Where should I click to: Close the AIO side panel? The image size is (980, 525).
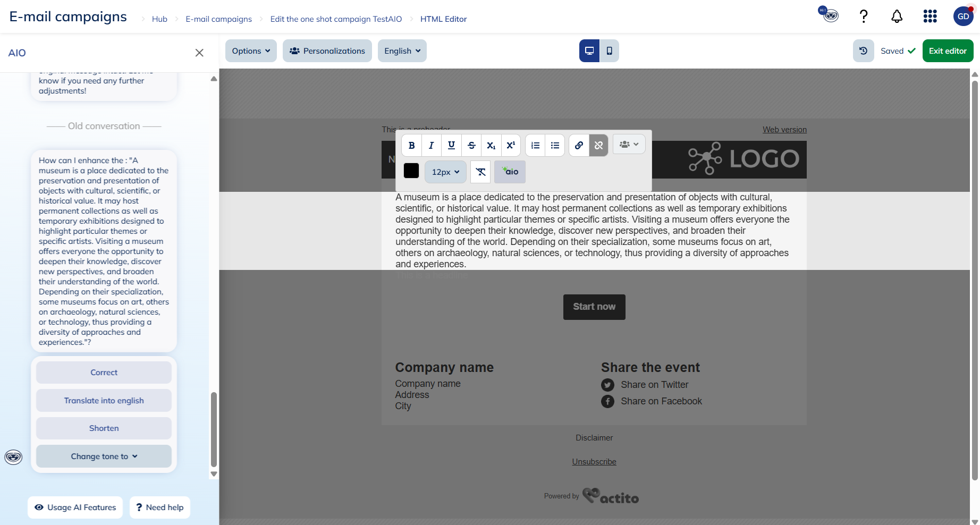click(199, 53)
